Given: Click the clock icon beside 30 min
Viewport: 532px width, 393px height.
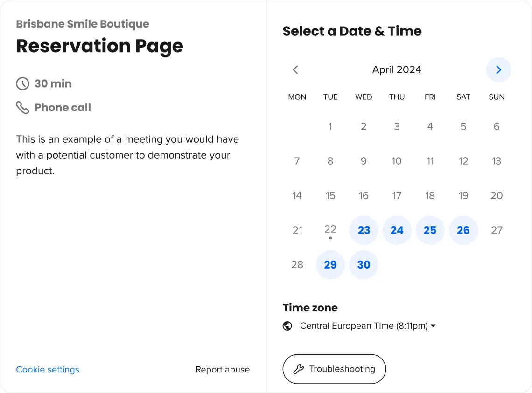Looking at the screenshot, I should [23, 84].
